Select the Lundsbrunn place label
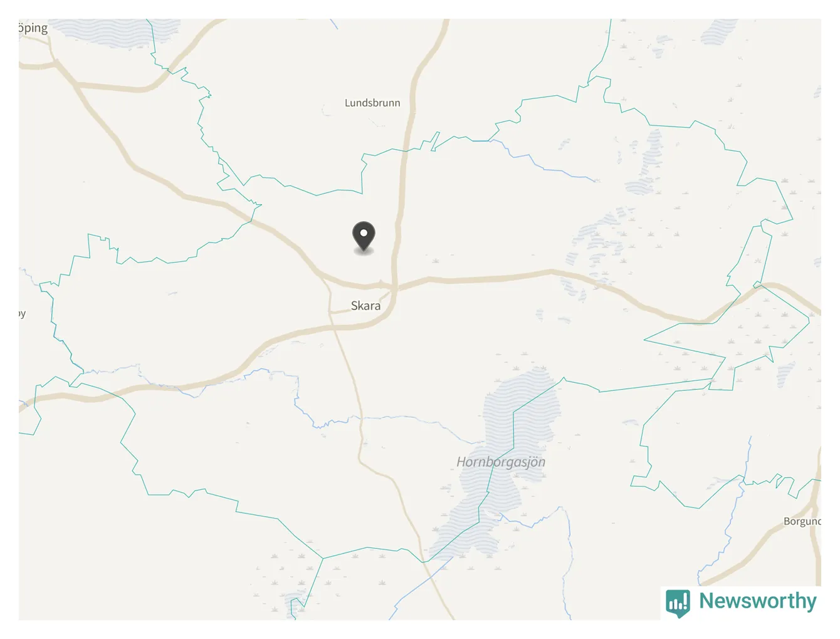This screenshot has width=840, height=639. (x=372, y=103)
